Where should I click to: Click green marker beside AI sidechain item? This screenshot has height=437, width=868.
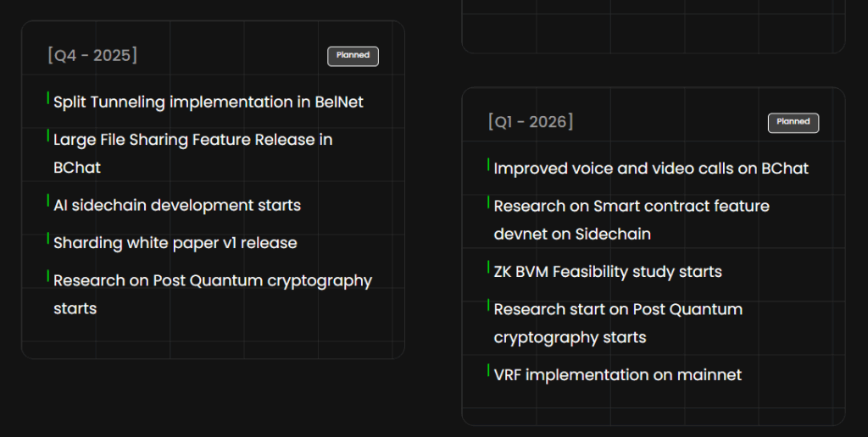coord(47,202)
